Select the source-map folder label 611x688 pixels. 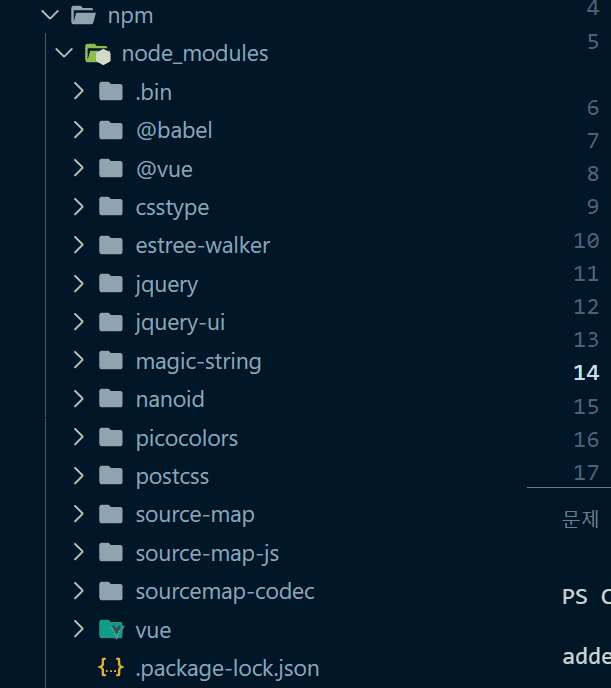click(195, 516)
